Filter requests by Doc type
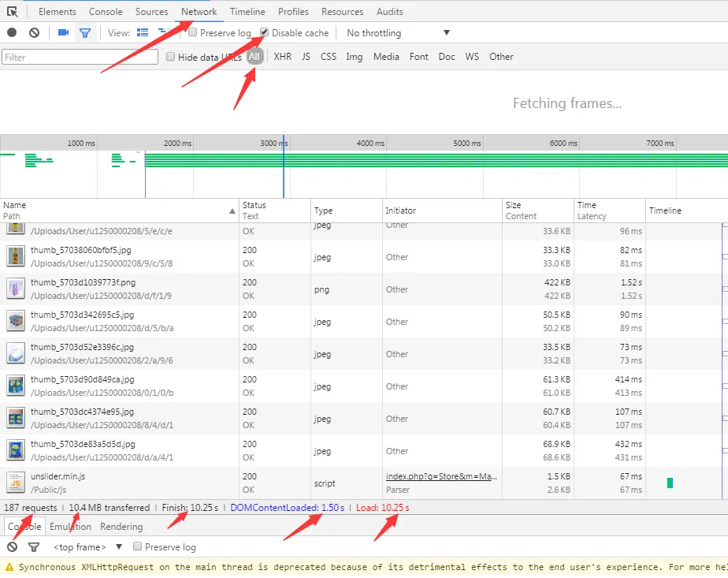Screen dimensions: 728x578 pos(447,57)
